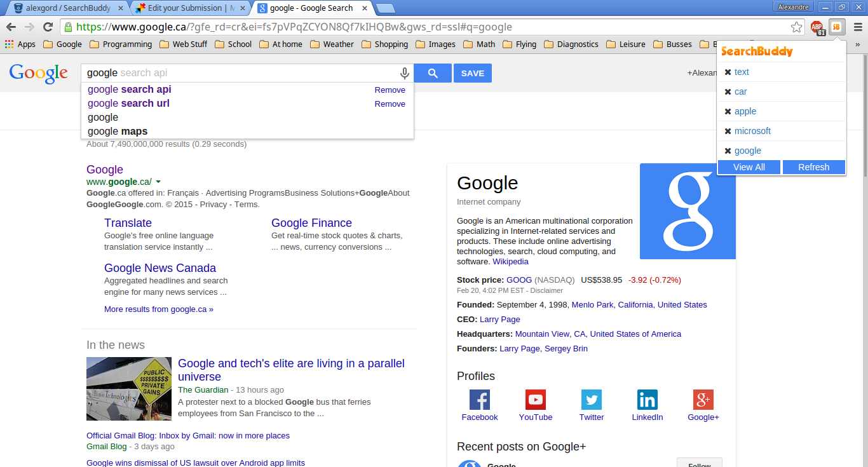868x467 pixels.
Task: Click the SAVE button beside search
Action: tap(473, 73)
